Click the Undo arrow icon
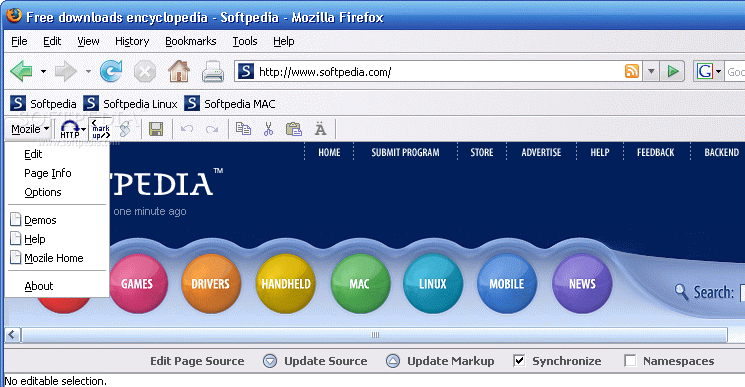This screenshot has width=745, height=387. pyautogui.click(x=187, y=129)
